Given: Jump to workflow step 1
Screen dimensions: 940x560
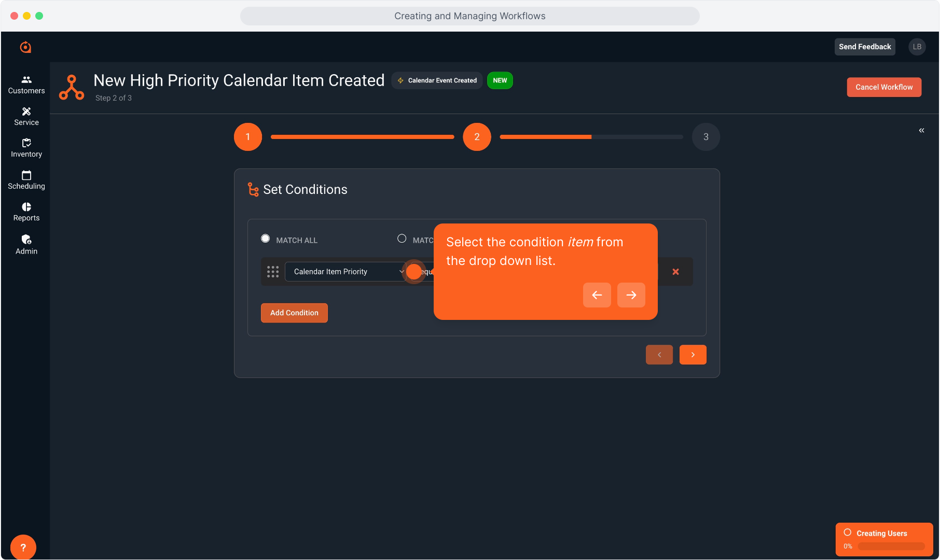Looking at the screenshot, I should coord(248,137).
